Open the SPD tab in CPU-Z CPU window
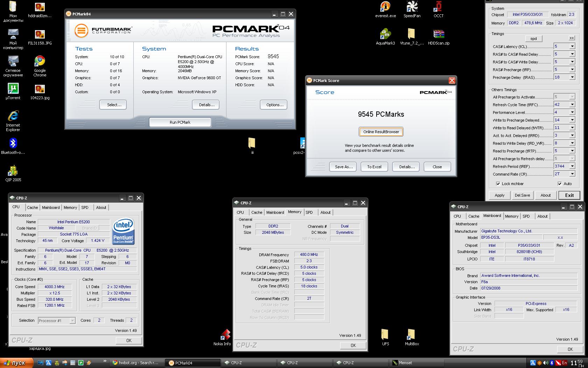 point(85,207)
